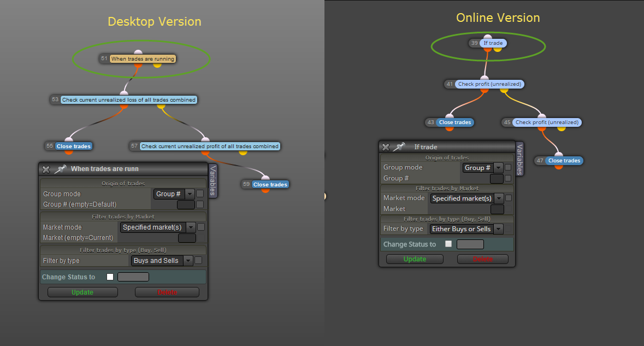Toggle checkbox beside 'Group # (empty=Default)'
This screenshot has width=644, height=346.
(200, 204)
